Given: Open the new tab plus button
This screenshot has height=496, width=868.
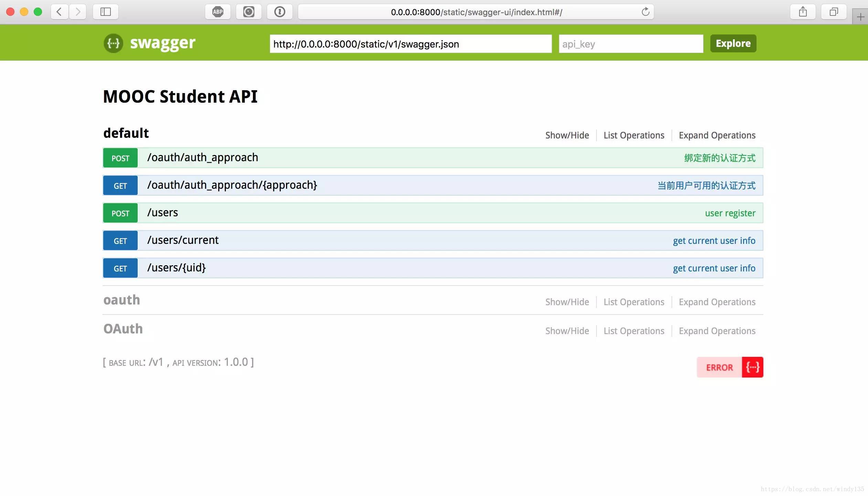Looking at the screenshot, I should click(860, 17).
